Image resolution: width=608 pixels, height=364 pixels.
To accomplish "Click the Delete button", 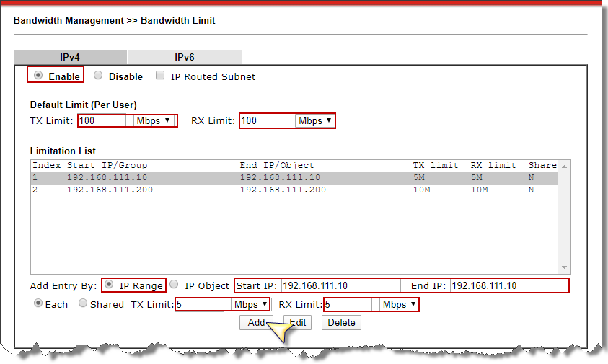I will [x=341, y=322].
